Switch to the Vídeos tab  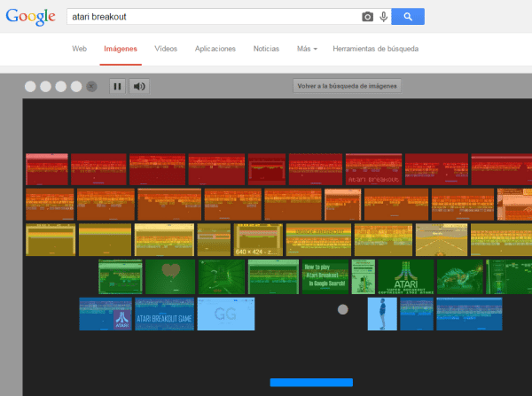point(166,49)
